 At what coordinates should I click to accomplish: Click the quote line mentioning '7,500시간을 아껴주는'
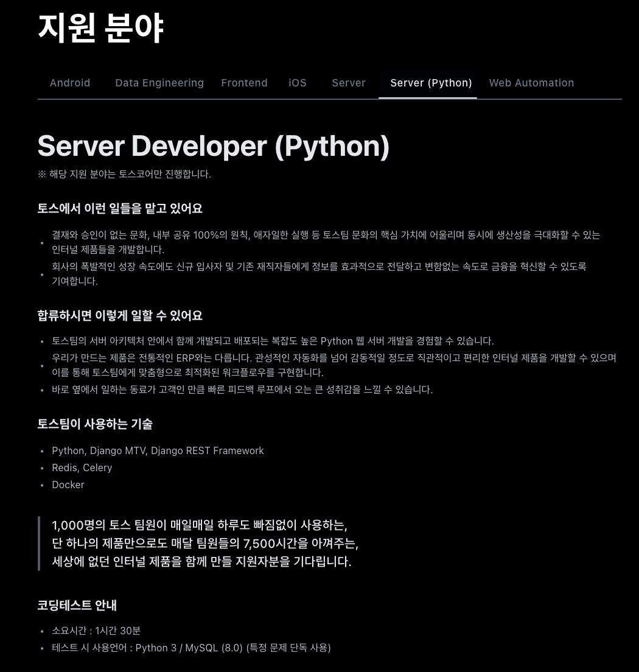[205, 544]
